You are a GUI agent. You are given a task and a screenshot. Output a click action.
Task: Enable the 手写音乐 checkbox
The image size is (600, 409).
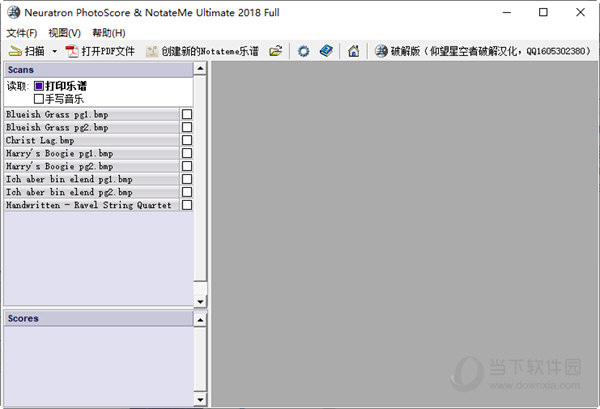pos(39,99)
